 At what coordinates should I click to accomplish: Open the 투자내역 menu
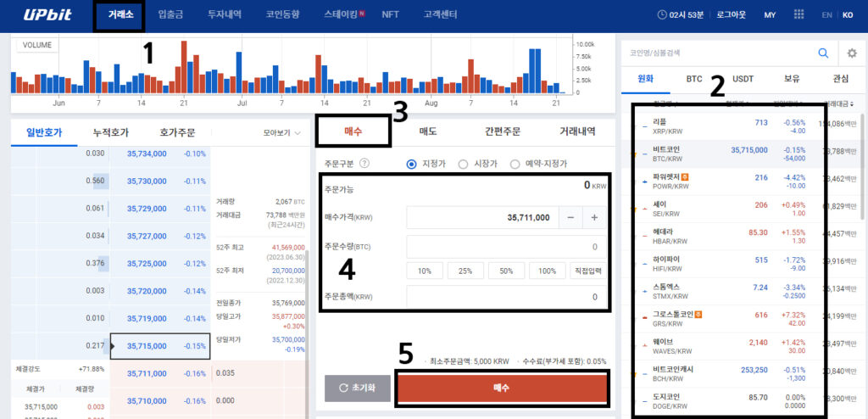click(224, 15)
